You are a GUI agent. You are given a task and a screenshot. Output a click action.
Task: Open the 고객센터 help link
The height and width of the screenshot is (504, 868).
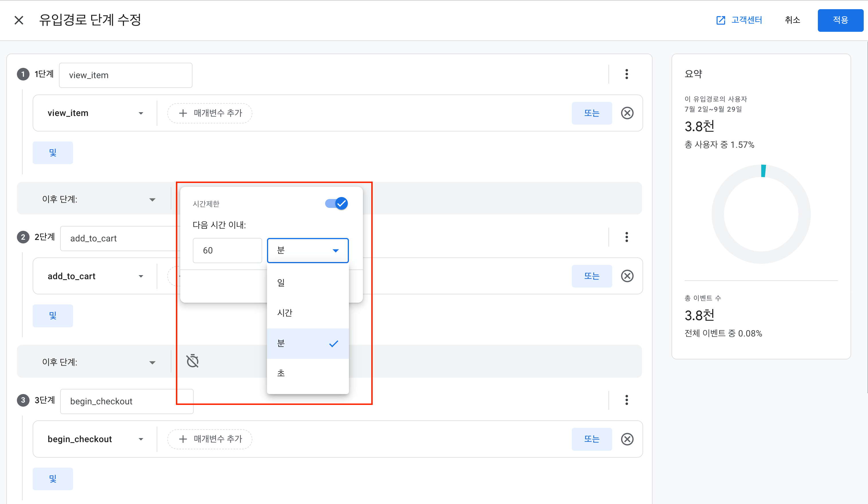tap(739, 20)
